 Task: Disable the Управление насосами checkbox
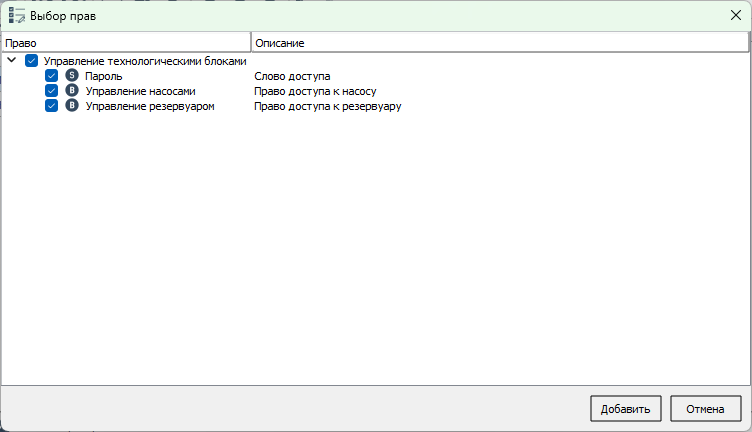tap(52, 91)
